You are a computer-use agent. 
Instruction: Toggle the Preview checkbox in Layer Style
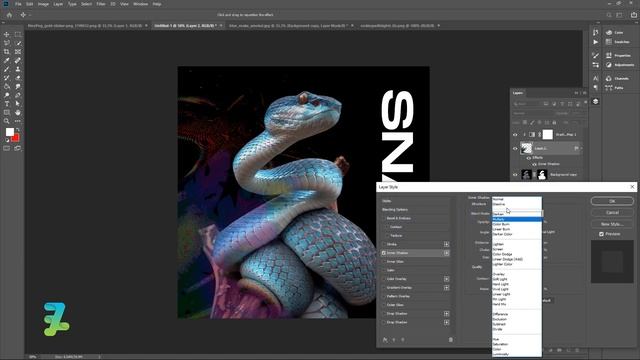pos(601,234)
